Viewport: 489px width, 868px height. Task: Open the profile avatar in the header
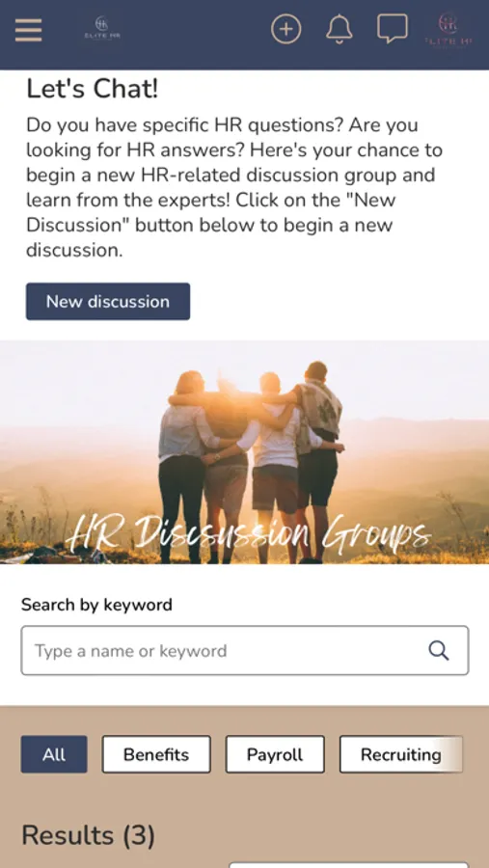click(x=448, y=30)
